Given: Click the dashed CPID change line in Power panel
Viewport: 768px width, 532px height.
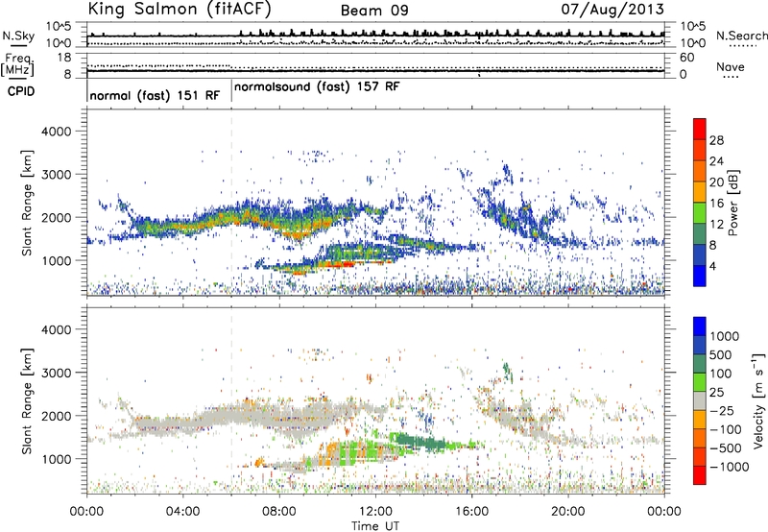Looking at the screenshot, I should (x=231, y=203).
